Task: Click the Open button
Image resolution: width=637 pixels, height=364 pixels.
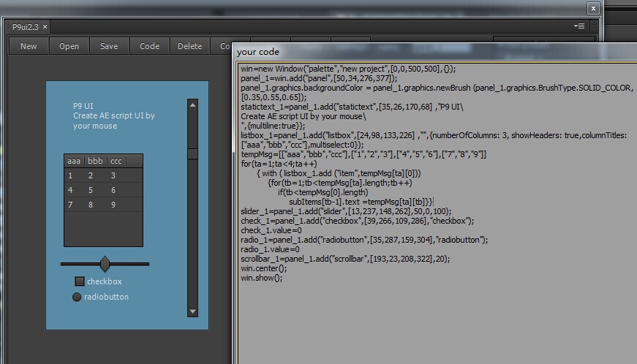Action: coord(69,46)
